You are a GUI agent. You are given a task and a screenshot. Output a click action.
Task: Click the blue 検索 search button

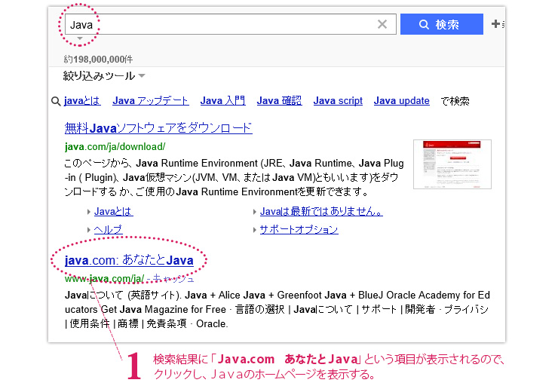pos(442,24)
